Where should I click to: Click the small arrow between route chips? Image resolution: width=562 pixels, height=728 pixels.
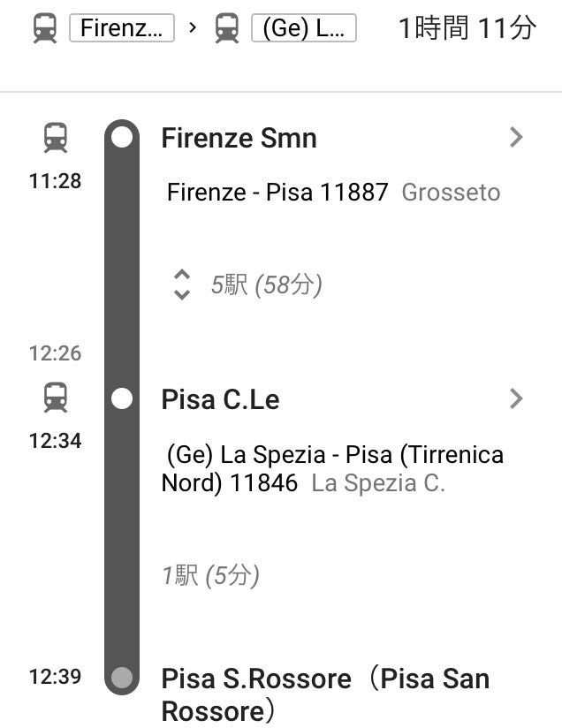(x=193, y=28)
